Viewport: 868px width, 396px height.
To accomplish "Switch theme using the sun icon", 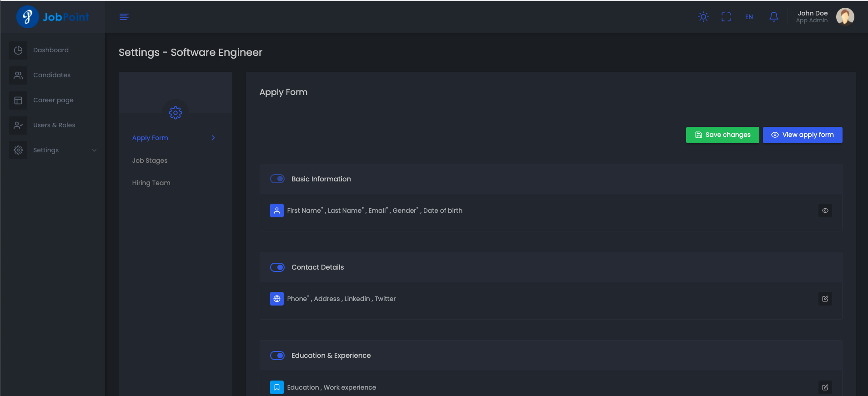I will pos(703,17).
